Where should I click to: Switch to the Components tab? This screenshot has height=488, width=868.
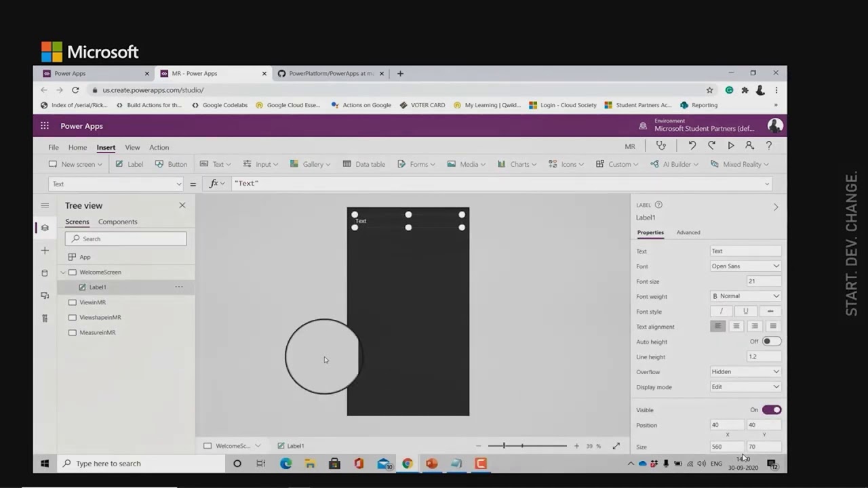pos(117,222)
